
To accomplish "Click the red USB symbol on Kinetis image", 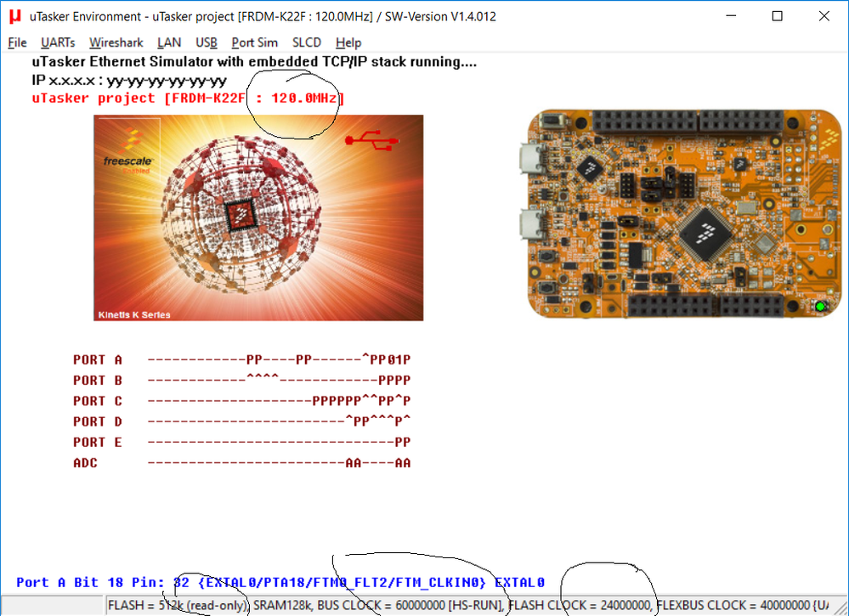I will point(372,141).
